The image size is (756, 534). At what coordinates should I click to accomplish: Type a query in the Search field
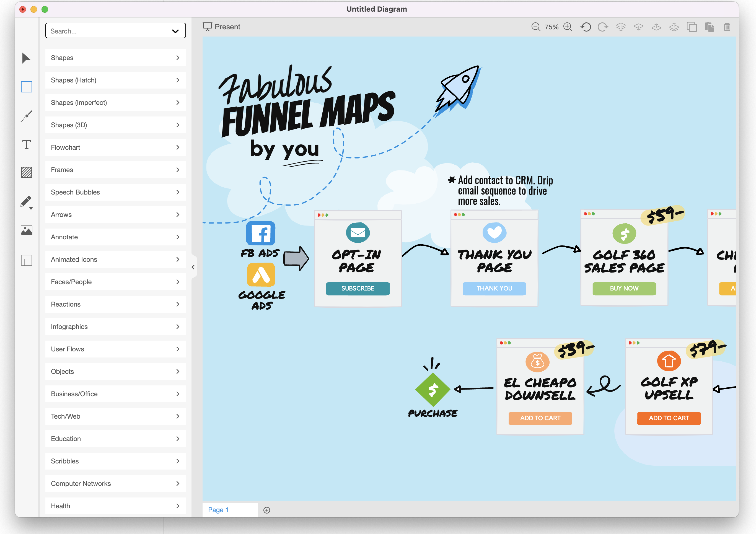click(99, 31)
